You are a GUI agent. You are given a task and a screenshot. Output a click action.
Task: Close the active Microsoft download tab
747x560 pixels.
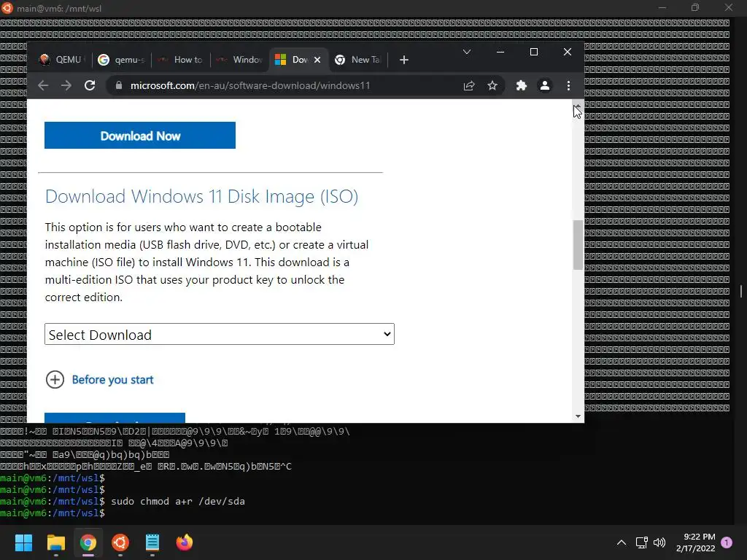(x=317, y=60)
